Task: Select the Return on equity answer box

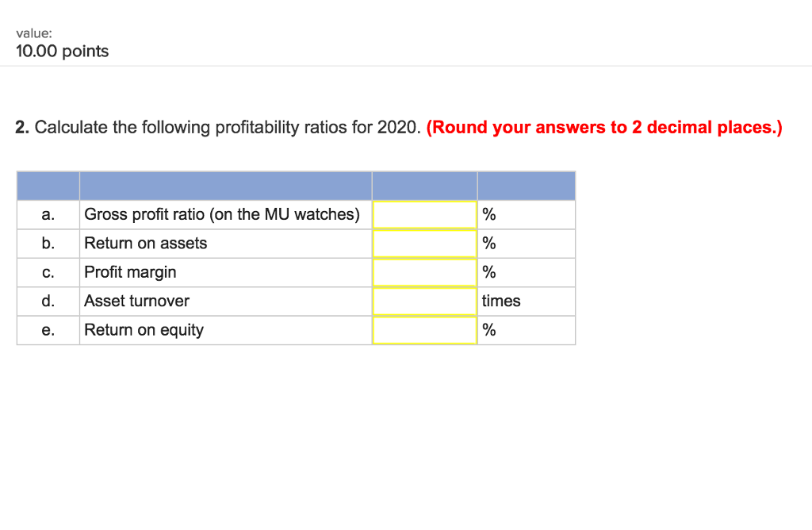Action: coord(424,329)
